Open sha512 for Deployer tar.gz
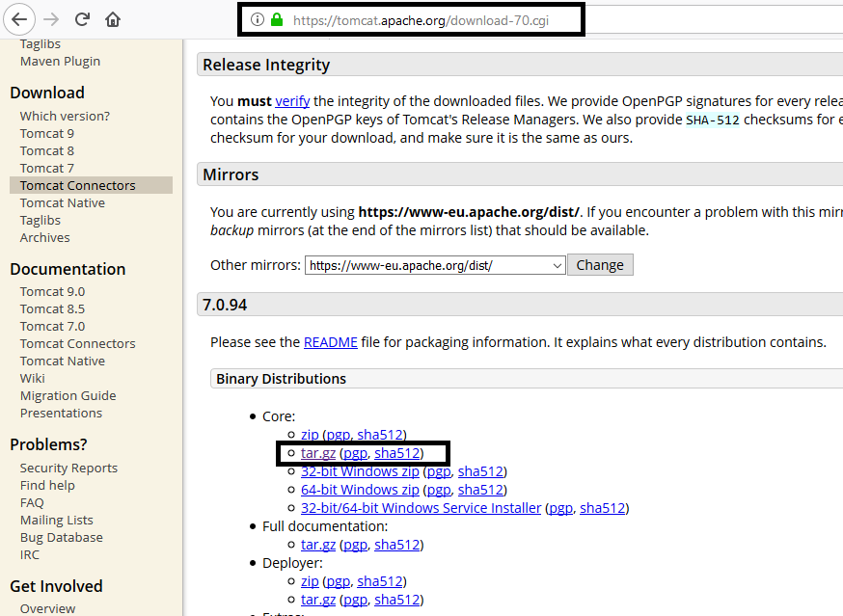 (x=397, y=600)
